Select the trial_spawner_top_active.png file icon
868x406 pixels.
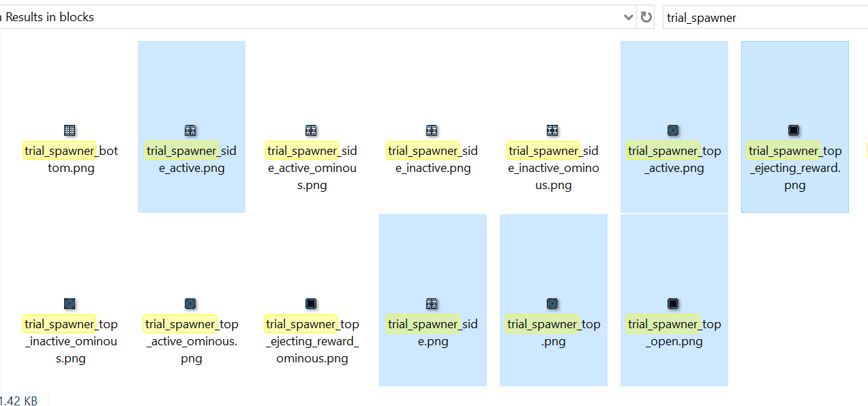(673, 130)
